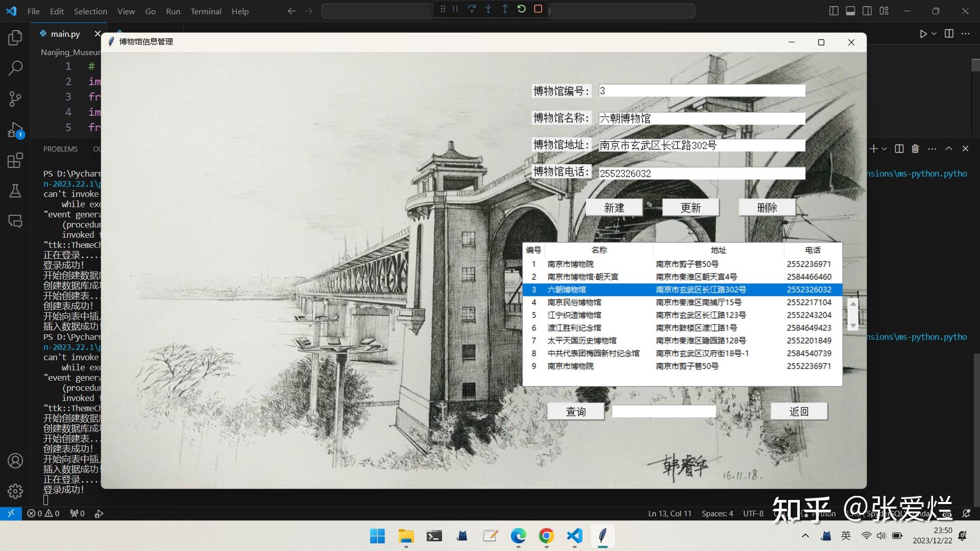Image resolution: width=980 pixels, height=551 pixels.
Task: Kill the terminal with the trash icon
Action: tap(915, 148)
